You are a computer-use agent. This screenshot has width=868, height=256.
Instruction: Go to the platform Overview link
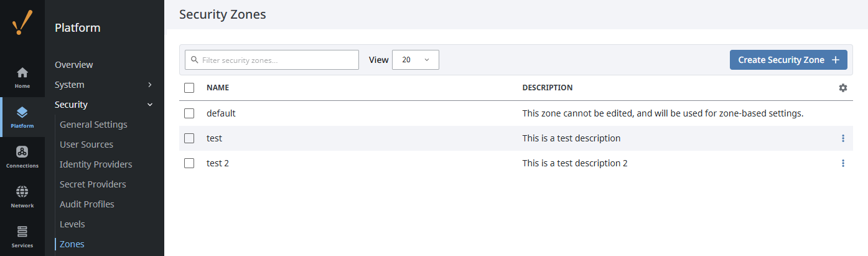pos(74,65)
